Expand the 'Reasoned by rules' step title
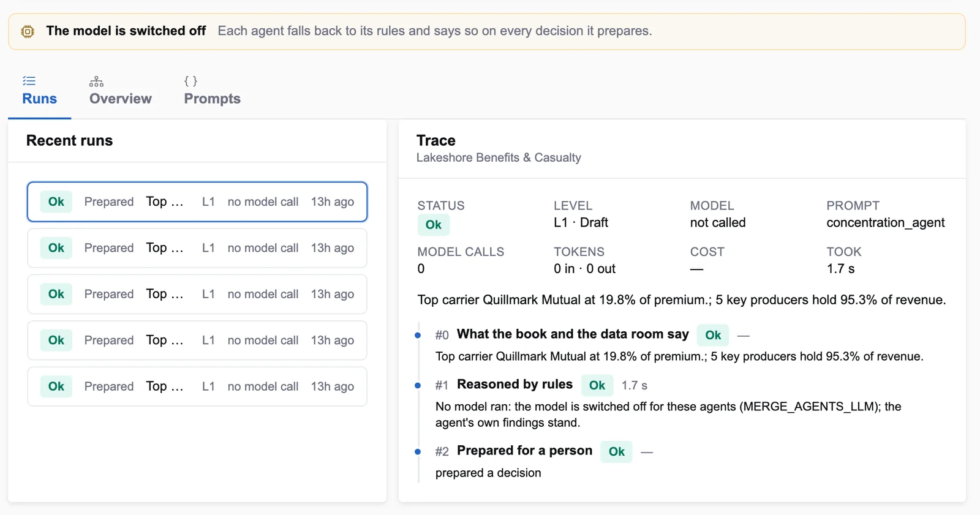The width and height of the screenshot is (980, 515). coord(514,385)
